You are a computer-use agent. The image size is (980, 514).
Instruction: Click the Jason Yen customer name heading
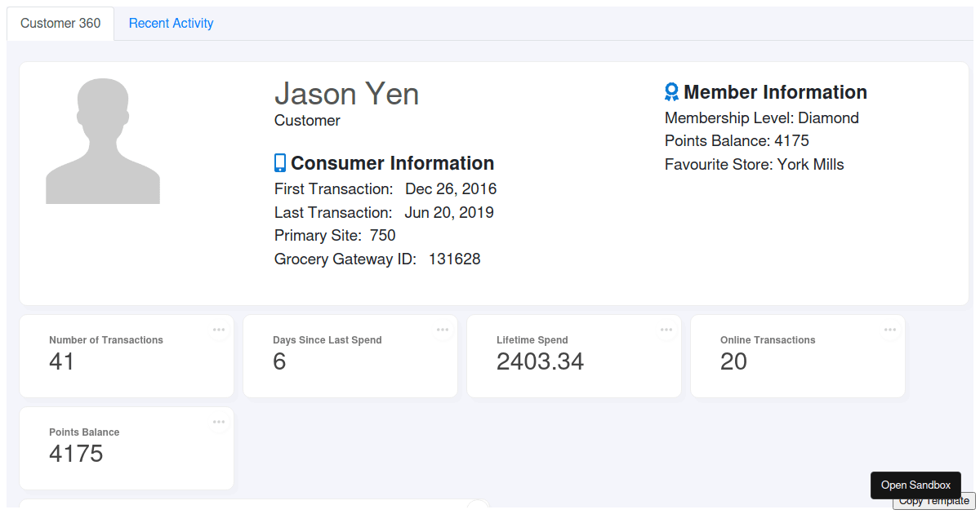346,94
